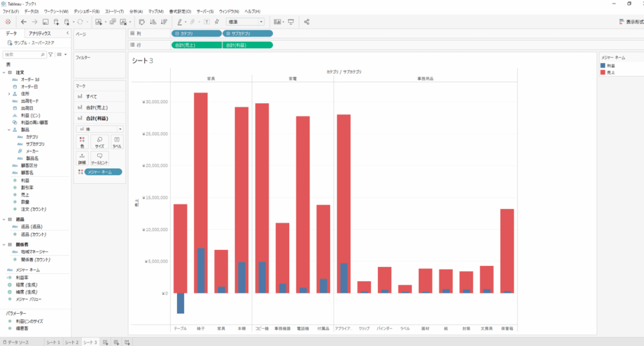Screen dimensions: 644x346
Task: Click the red 売上 legend swatch
Action: pos(603,71)
